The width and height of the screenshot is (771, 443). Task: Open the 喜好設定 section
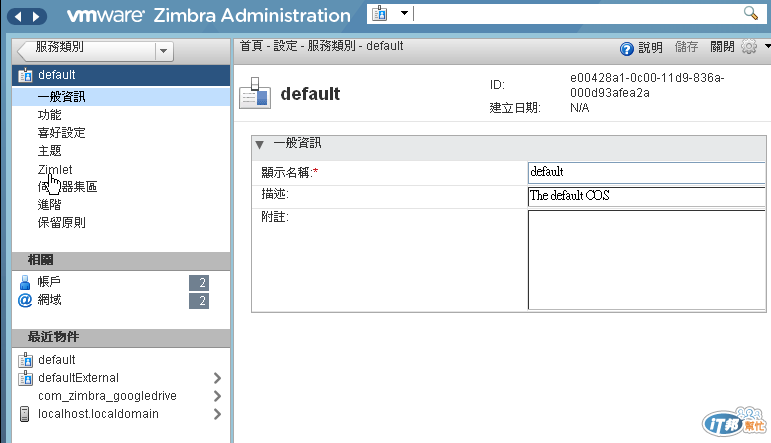pyautogui.click(x=61, y=133)
